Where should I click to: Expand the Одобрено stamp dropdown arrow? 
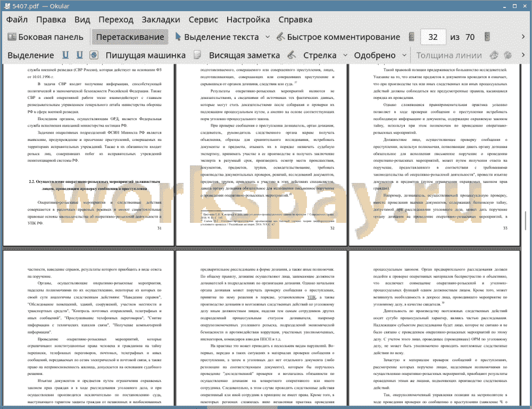coord(404,55)
